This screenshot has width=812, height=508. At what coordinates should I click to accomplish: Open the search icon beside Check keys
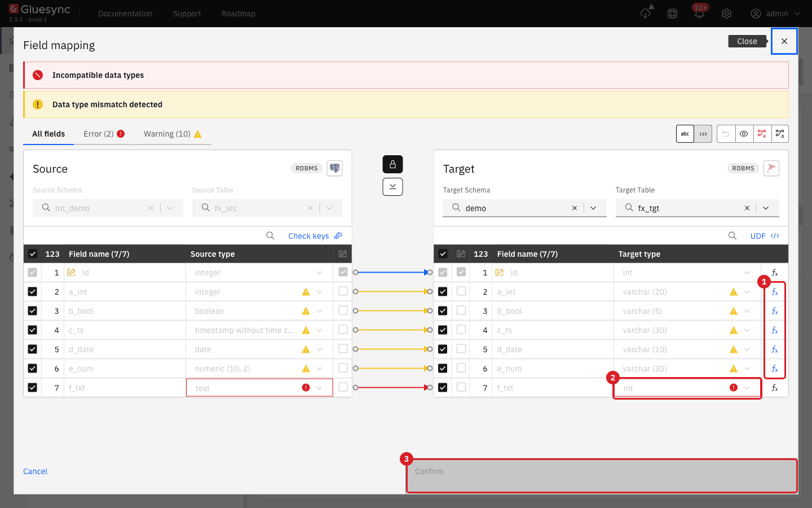click(x=271, y=236)
